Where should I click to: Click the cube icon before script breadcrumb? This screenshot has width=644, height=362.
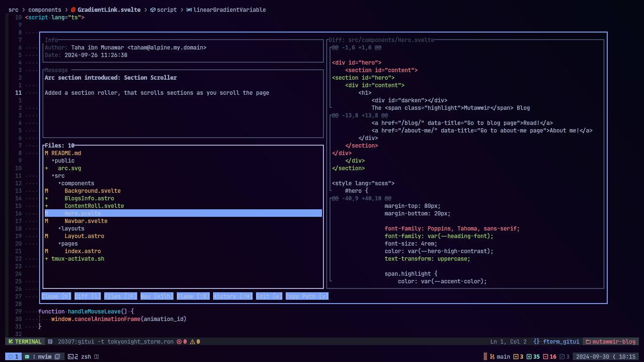coord(153,9)
